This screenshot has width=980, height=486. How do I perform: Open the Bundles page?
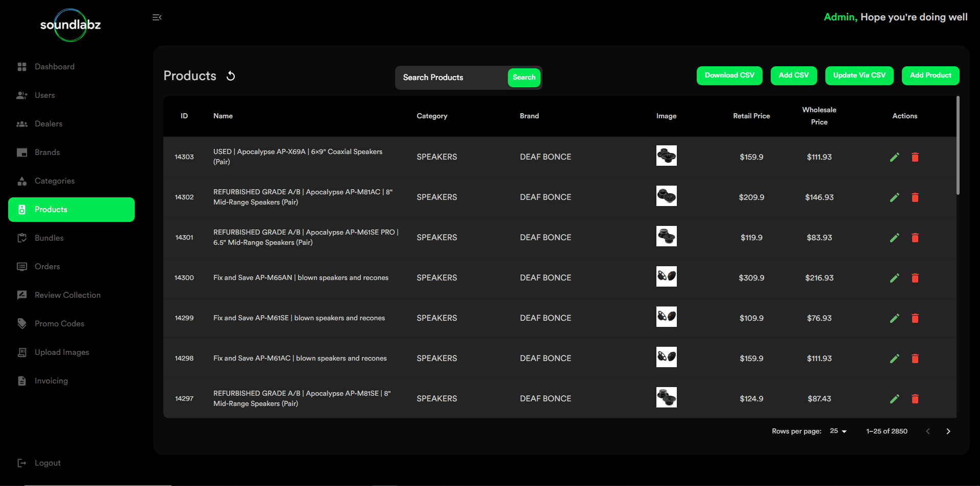[x=71, y=238]
